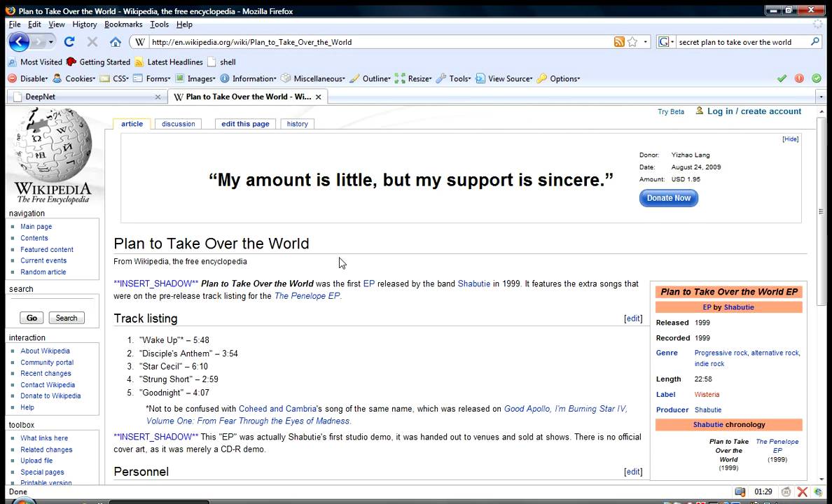The height and width of the screenshot is (504, 832).
Task: Switch to the DeepNet tab
Action: (85, 97)
